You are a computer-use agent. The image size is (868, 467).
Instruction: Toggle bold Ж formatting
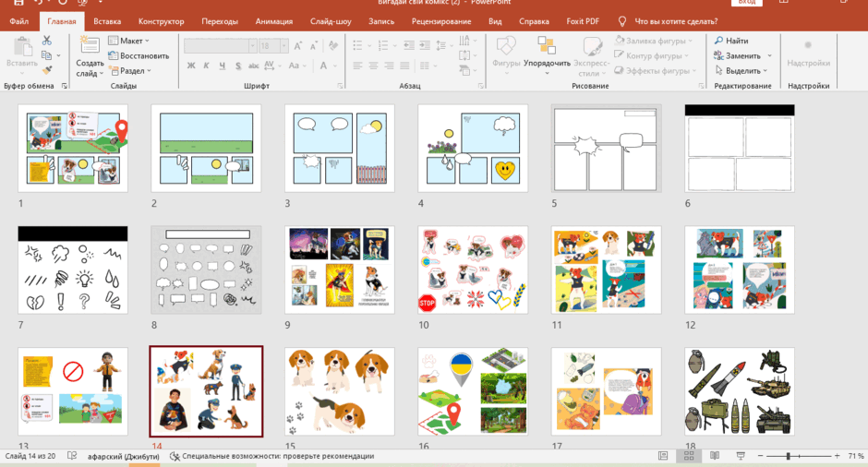pos(191,66)
